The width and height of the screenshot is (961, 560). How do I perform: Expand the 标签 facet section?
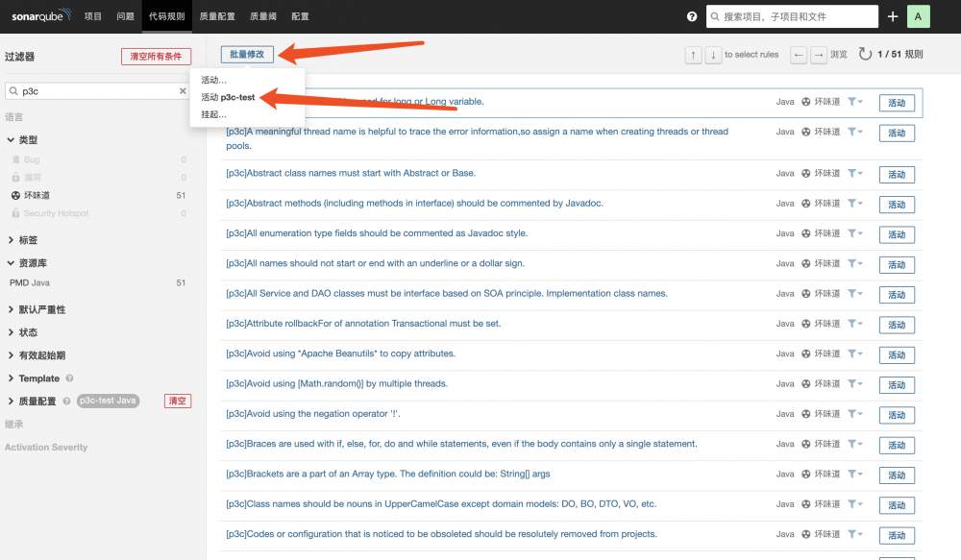click(33, 241)
